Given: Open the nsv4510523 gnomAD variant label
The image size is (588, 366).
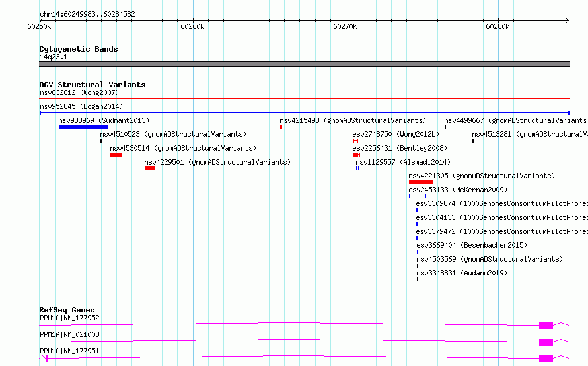Looking at the screenshot, I should pos(173,134).
